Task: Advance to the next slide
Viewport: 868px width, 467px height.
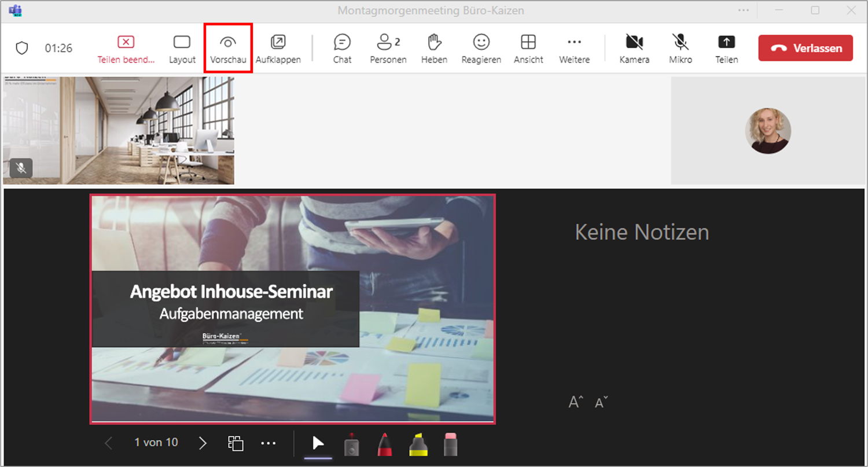Action: (x=203, y=443)
